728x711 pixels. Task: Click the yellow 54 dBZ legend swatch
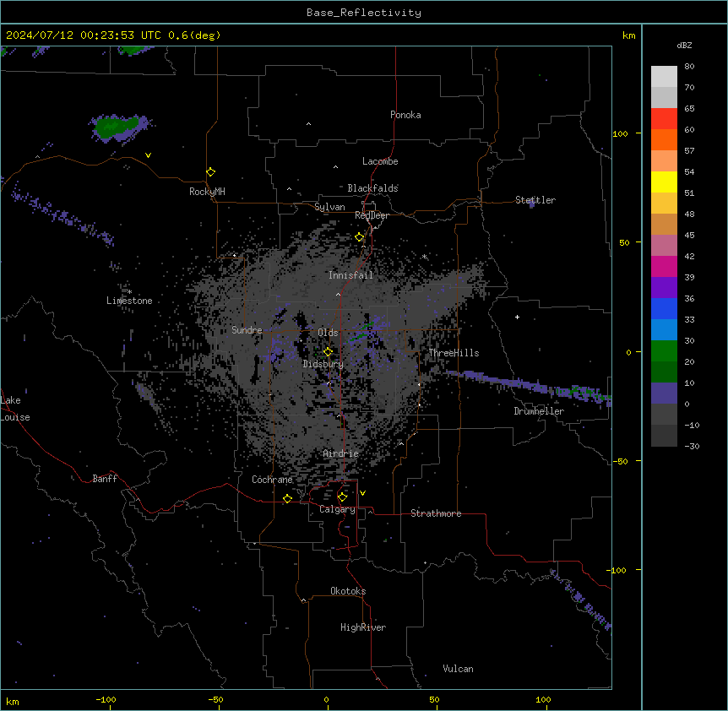pyautogui.click(x=664, y=182)
